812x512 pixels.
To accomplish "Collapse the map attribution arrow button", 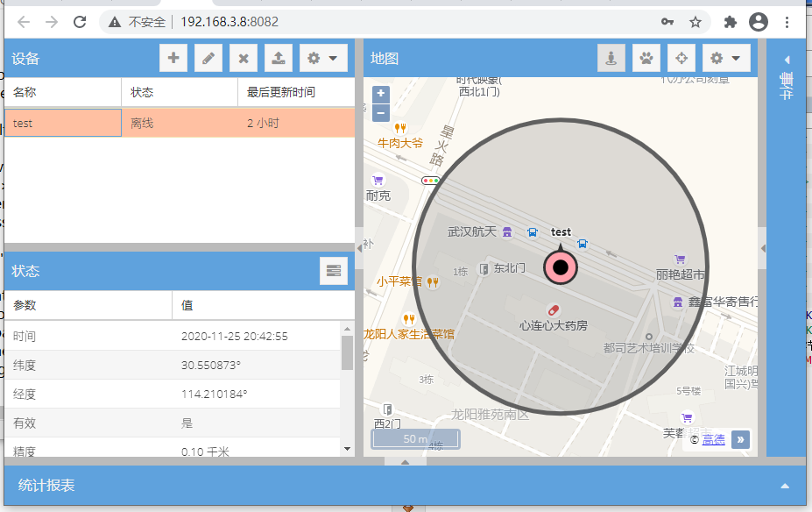I will coord(740,439).
